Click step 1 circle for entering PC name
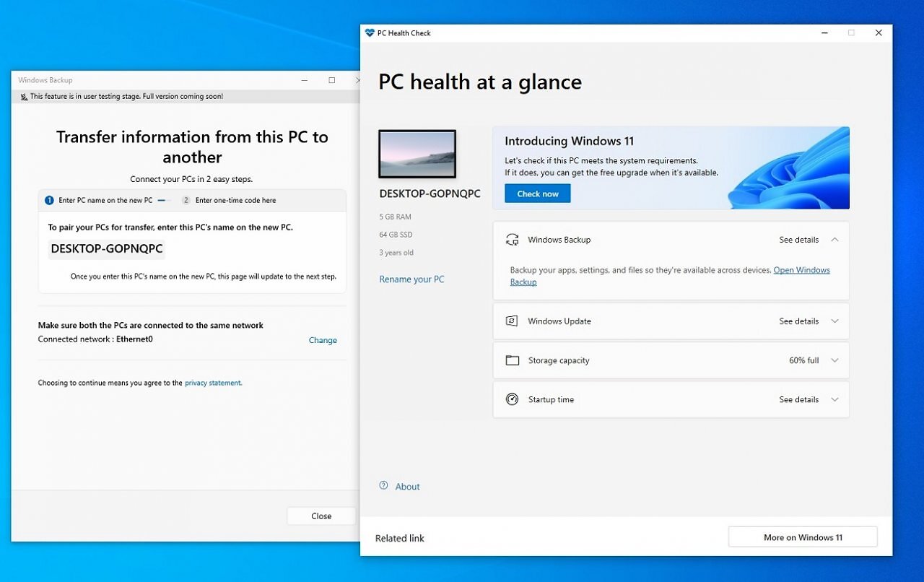 coord(49,200)
